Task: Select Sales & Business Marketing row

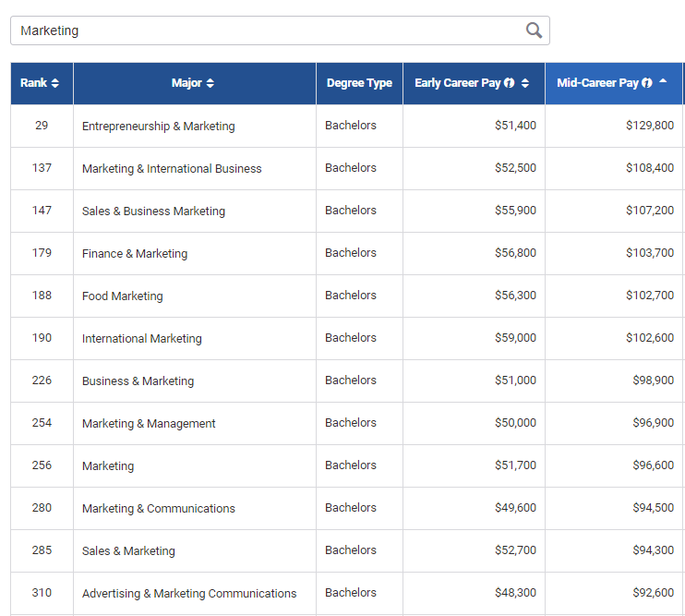Action: coord(153,211)
